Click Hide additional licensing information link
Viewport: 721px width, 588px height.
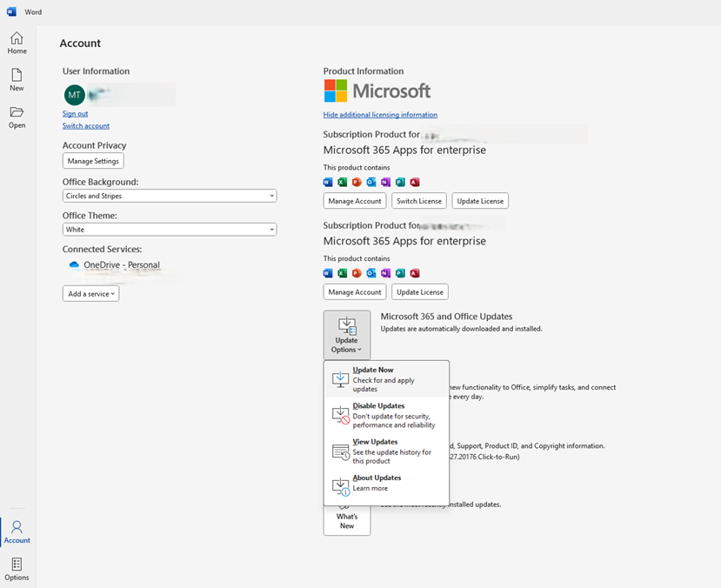pos(380,115)
